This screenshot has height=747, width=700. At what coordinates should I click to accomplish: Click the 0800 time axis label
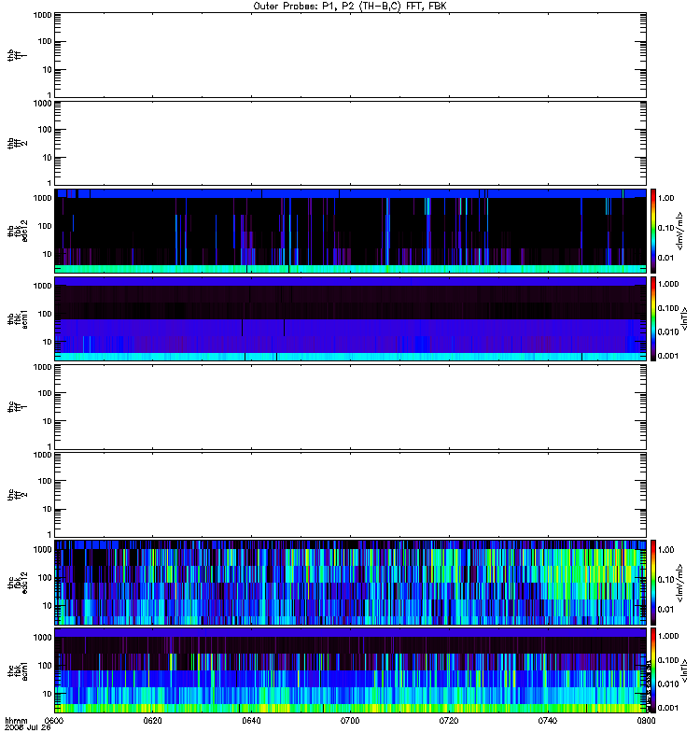(x=646, y=721)
